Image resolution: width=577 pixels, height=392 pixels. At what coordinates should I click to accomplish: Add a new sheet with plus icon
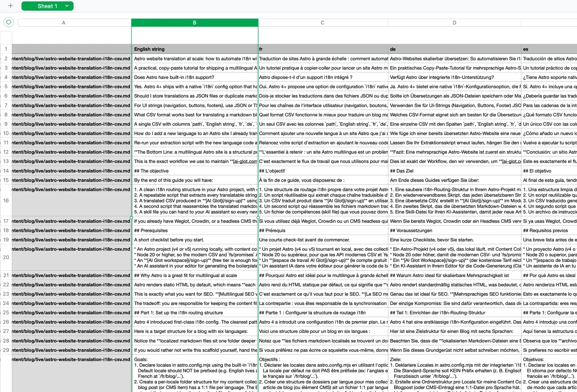(x=10, y=6)
